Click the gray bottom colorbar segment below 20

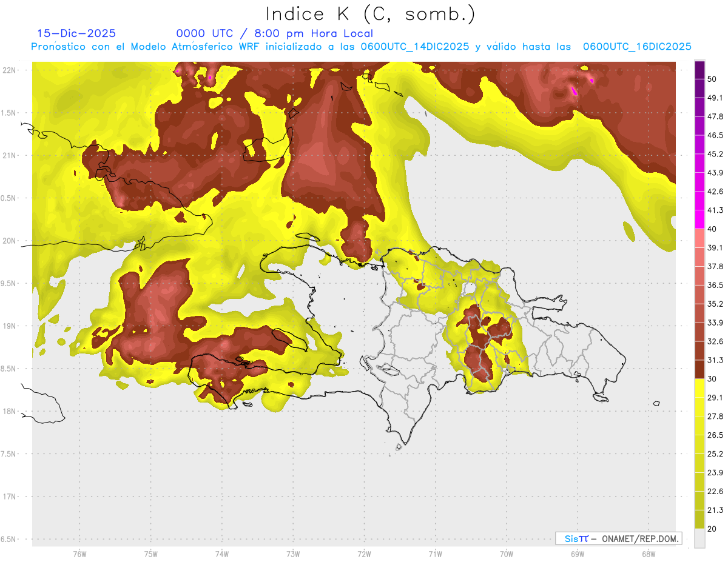pos(699,538)
